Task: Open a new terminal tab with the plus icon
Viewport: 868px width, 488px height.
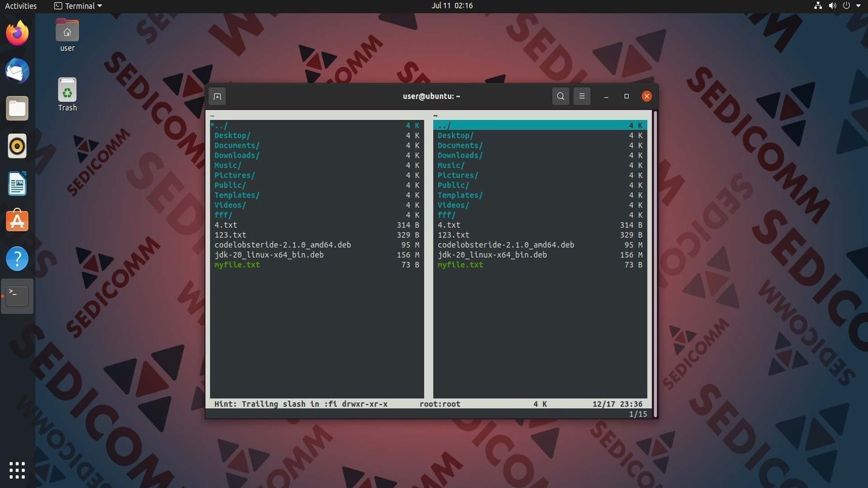Action: [217, 96]
